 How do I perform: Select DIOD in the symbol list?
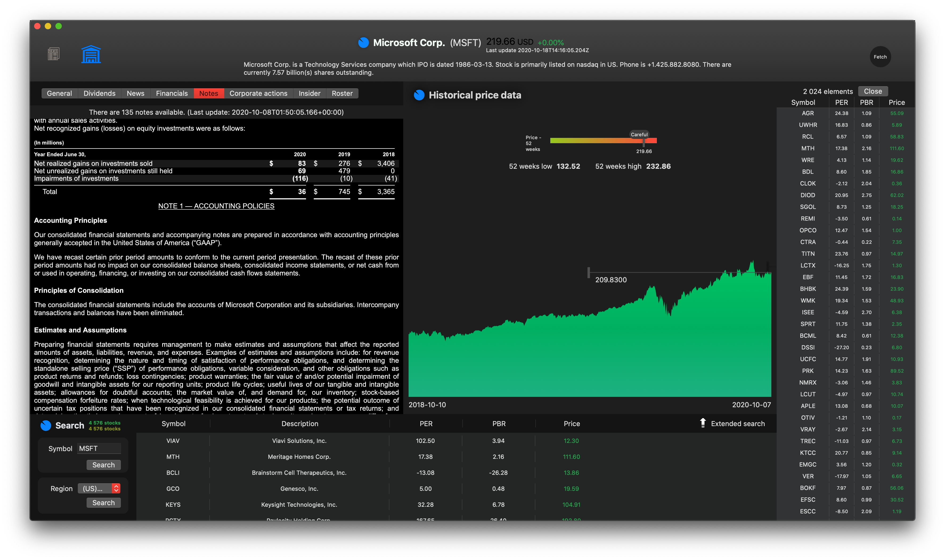pyautogui.click(x=846, y=195)
